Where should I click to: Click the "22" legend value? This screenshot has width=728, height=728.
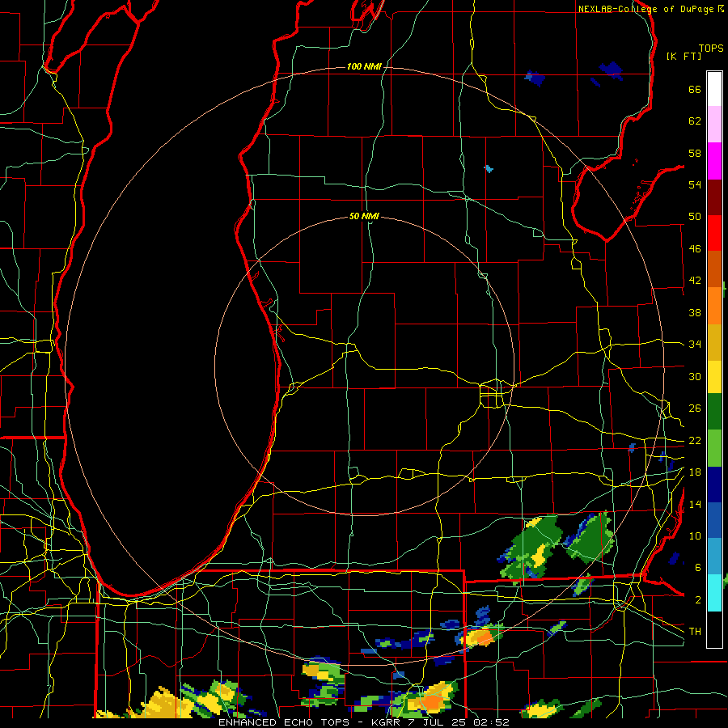pyautogui.click(x=695, y=441)
